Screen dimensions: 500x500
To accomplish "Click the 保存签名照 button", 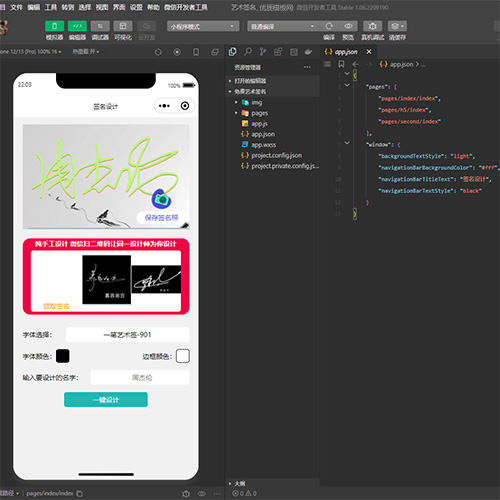I will pos(161,218).
